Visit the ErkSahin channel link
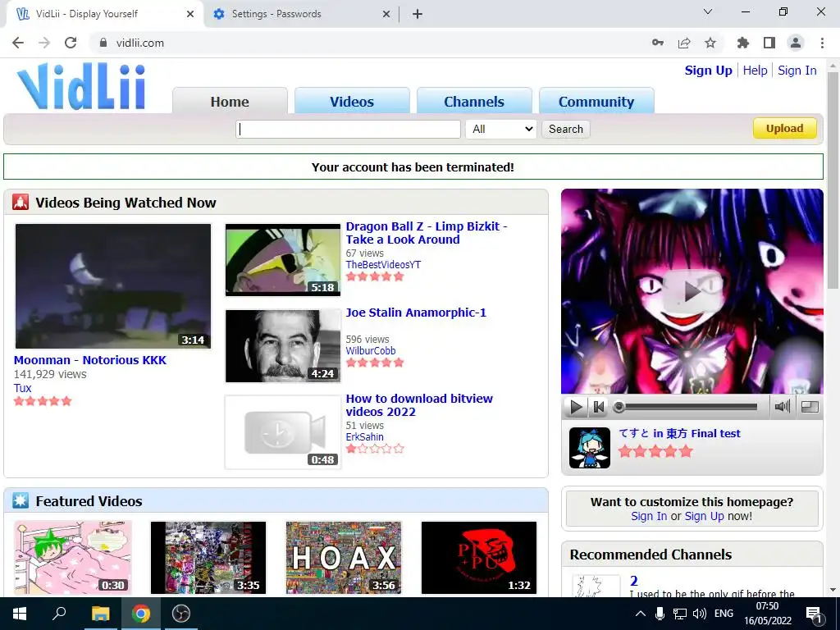 [364, 437]
